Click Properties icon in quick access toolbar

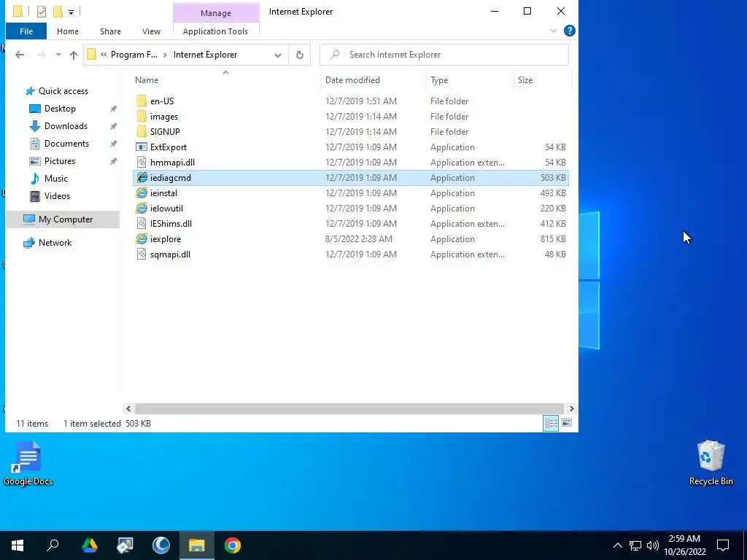pyautogui.click(x=42, y=11)
